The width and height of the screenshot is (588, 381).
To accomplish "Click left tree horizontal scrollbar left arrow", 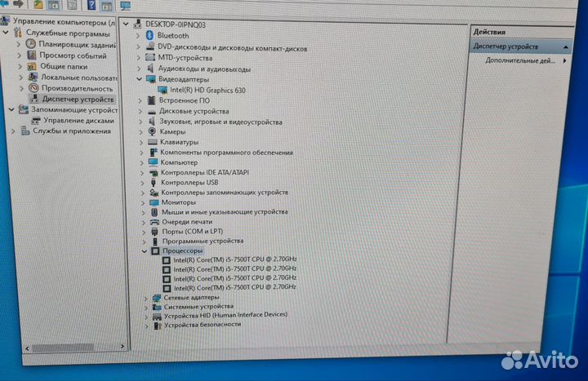I will click(x=27, y=348).
